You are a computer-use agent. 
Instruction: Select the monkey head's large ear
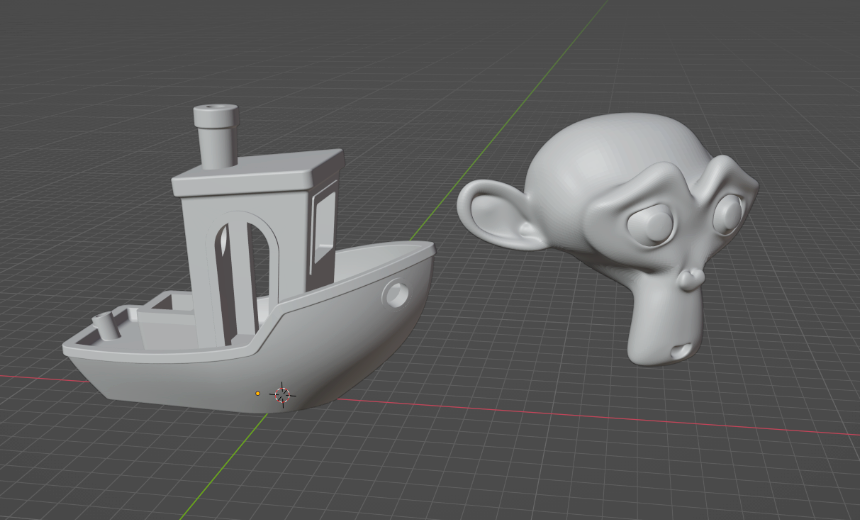tap(500, 215)
